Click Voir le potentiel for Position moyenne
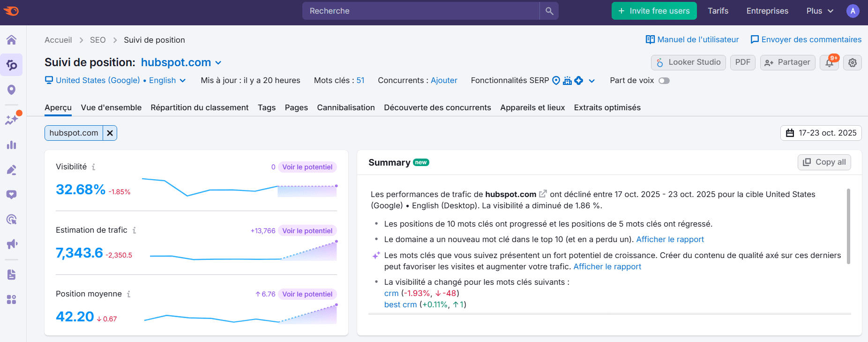 click(307, 294)
